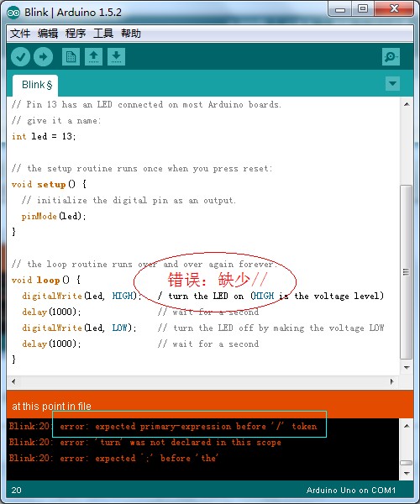This screenshot has height=504, width=420.
Task: Click the "void setup() {" line
Action: [49, 184]
